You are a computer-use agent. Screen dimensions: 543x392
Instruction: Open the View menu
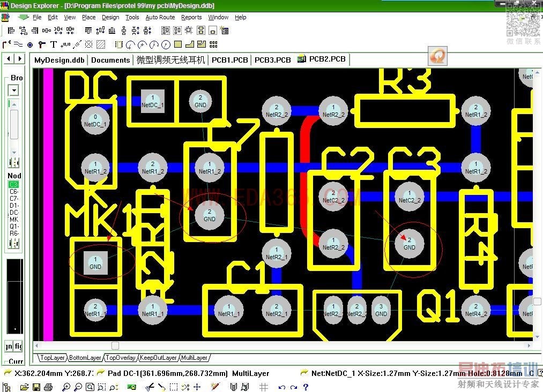(70, 17)
